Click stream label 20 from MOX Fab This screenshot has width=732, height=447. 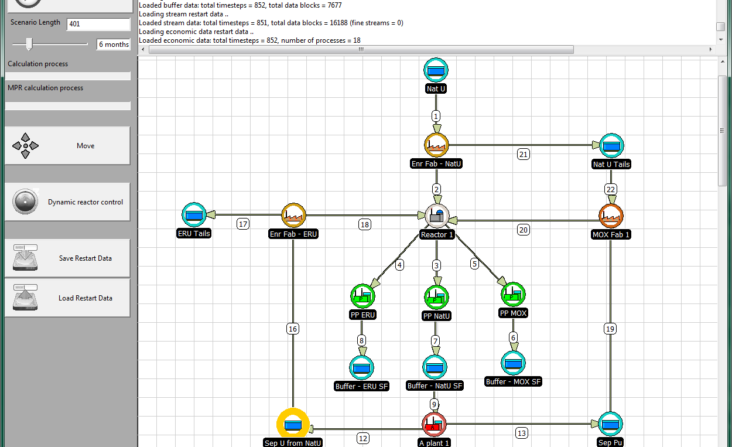[523, 230]
